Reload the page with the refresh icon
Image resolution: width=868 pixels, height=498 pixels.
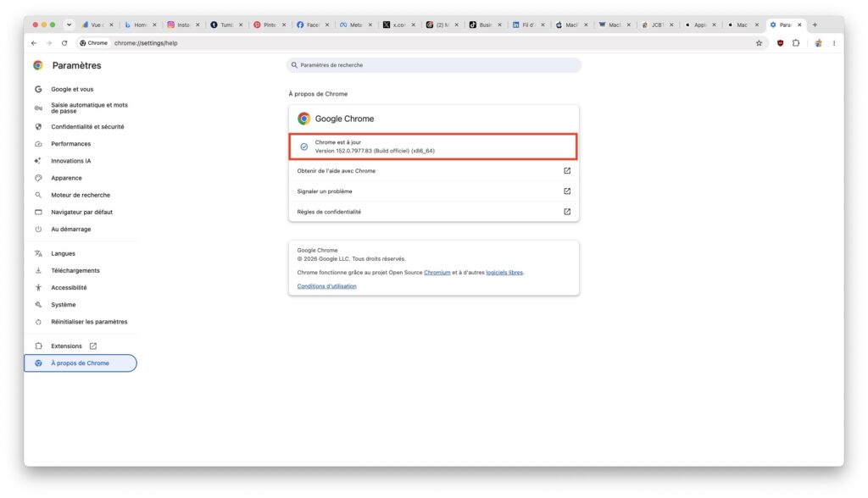coord(64,43)
